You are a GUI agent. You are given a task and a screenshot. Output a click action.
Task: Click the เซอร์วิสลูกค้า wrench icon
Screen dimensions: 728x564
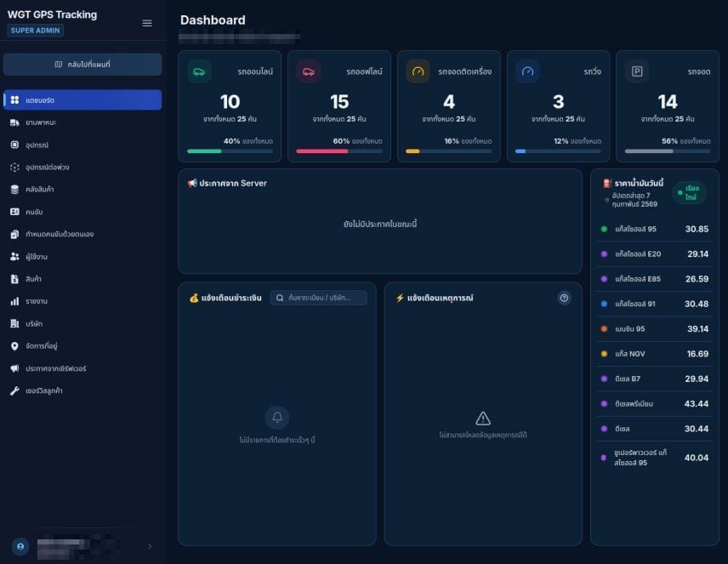click(14, 390)
